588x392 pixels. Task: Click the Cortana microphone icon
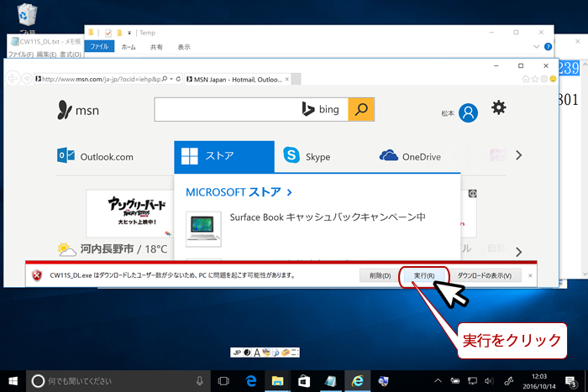pyautogui.click(x=200, y=381)
